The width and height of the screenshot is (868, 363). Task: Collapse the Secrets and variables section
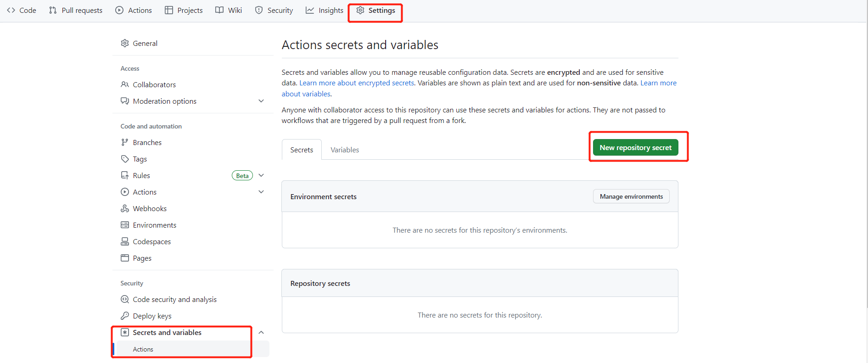261,332
